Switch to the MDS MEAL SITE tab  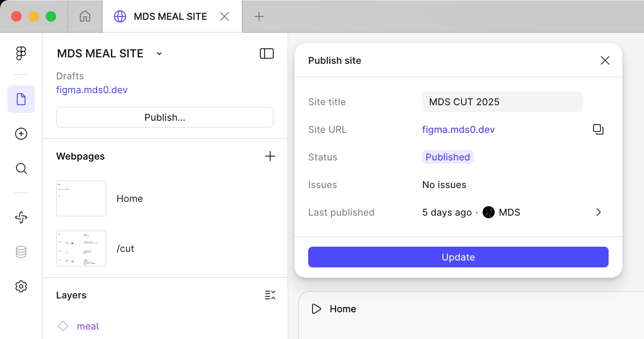170,16
